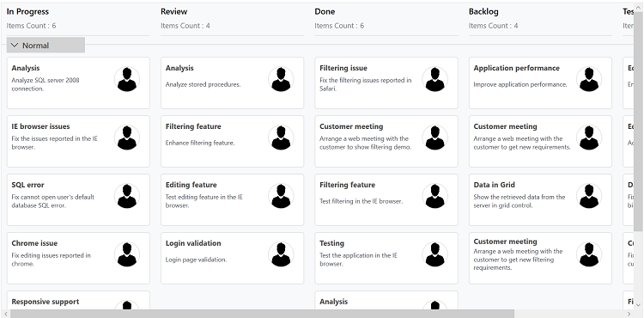Image resolution: width=644 pixels, height=318 pixels.
Task: Open Customer meeting title in Done column
Action: 351,126
